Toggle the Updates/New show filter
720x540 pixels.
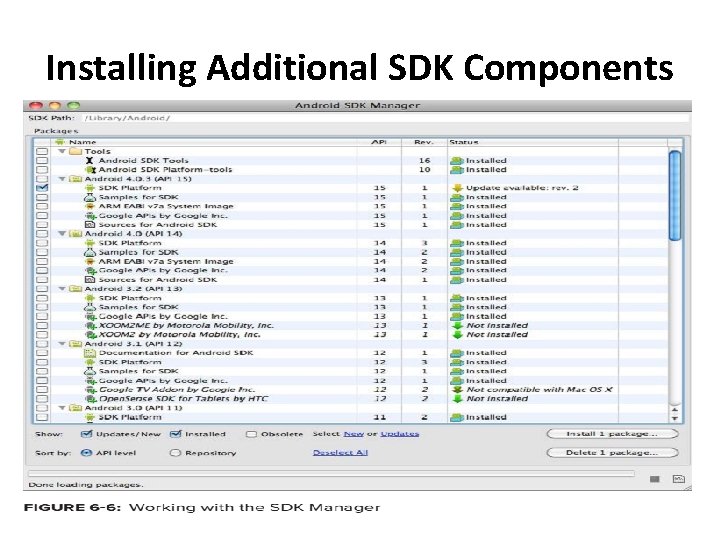pos(86,434)
